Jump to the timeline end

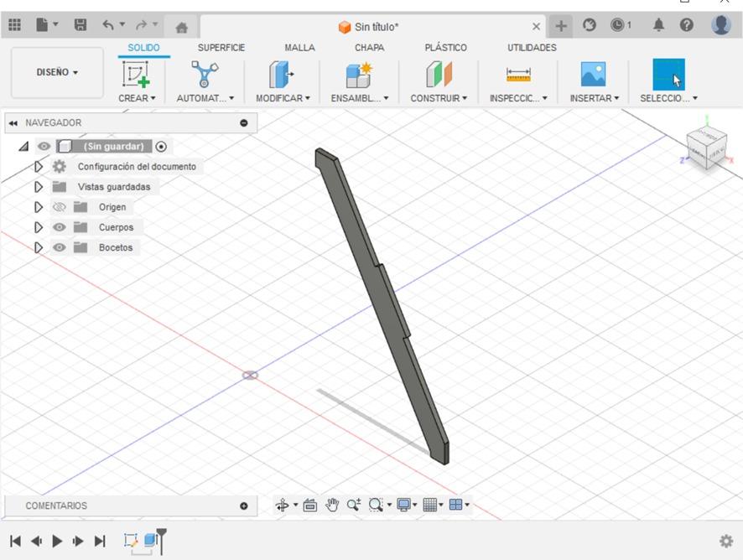pos(100,541)
